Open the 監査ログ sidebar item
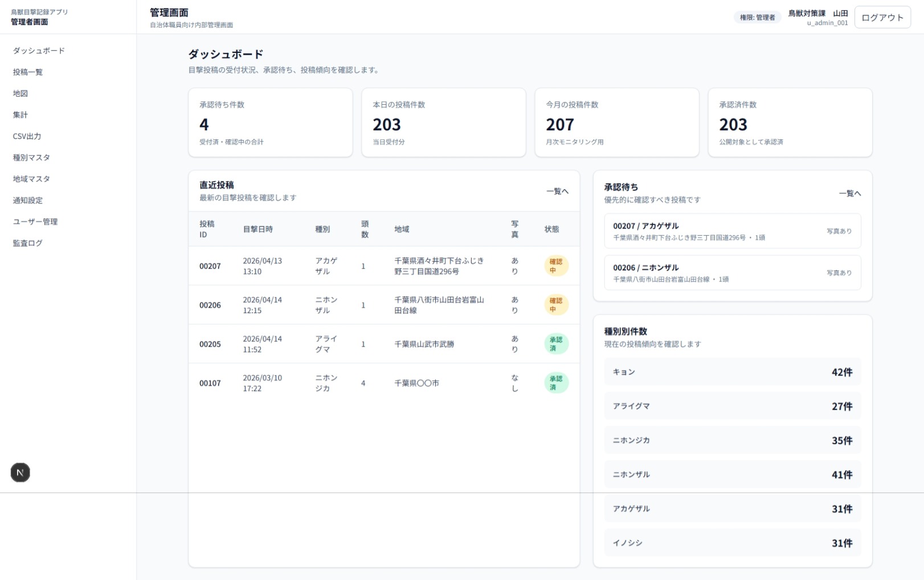 point(28,243)
